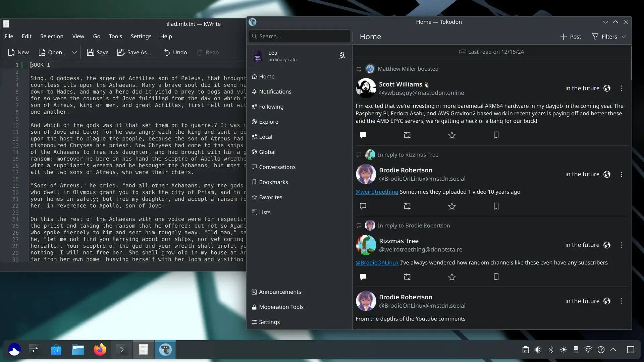Bookmark Brodie Robertson's weirdtreething reply
Screen dimensions: 644x362
(496, 206)
